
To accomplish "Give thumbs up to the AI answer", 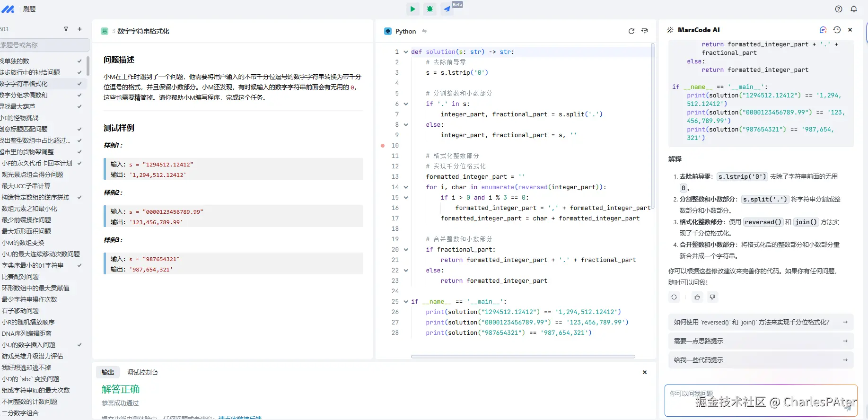I will click(x=697, y=297).
